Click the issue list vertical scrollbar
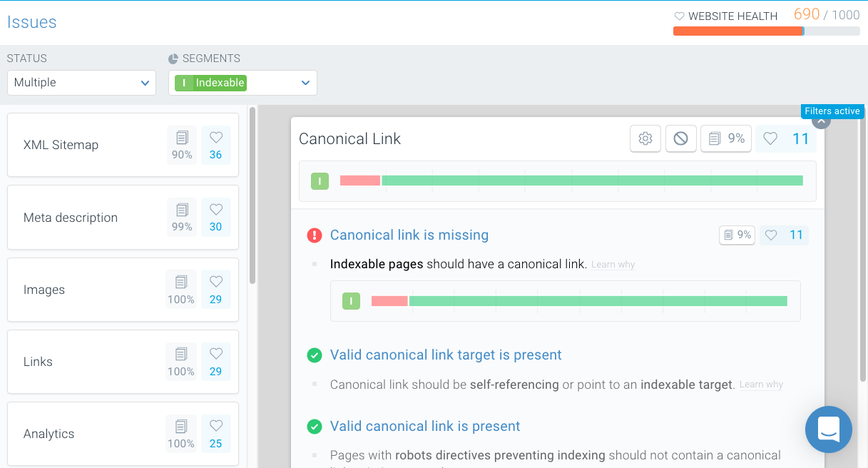The image size is (868, 468). 252,196
